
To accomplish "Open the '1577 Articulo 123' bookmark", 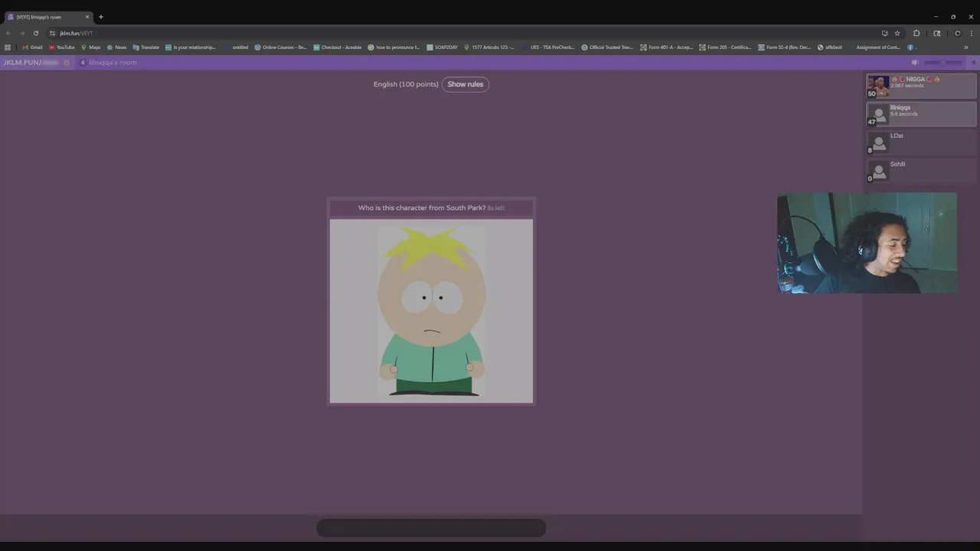I will (x=489, y=47).
